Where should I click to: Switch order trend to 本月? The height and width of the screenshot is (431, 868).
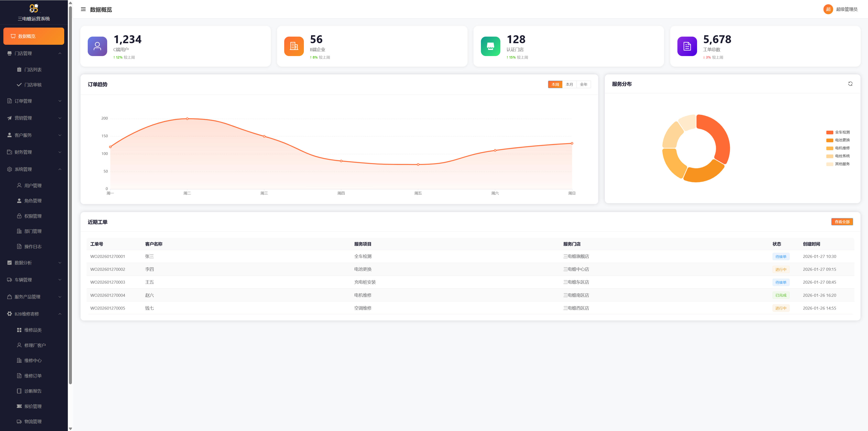click(x=569, y=85)
